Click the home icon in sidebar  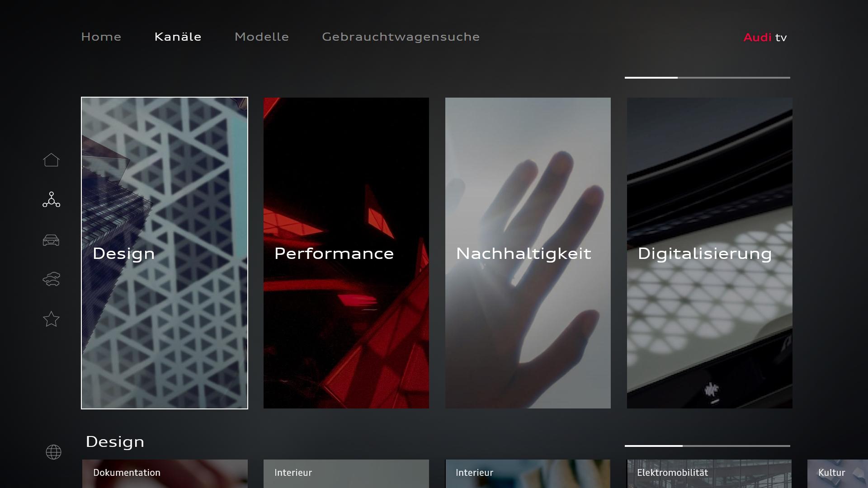coord(51,160)
